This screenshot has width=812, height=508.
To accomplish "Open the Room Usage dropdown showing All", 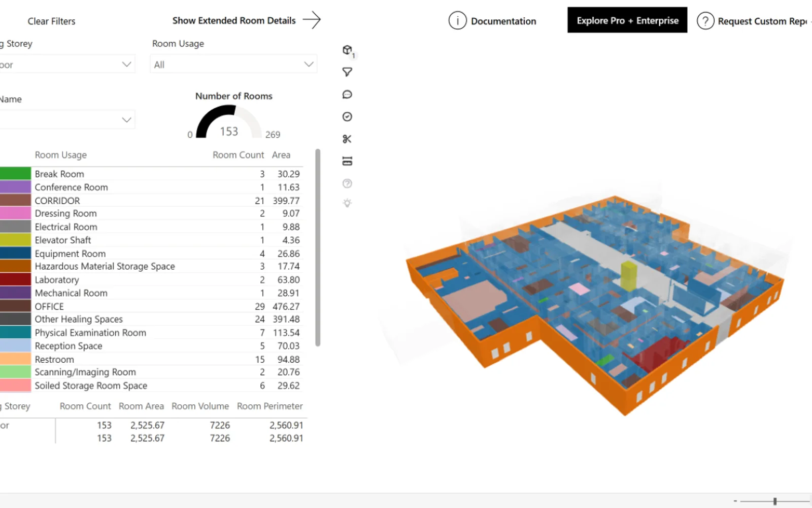I will coord(233,65).
